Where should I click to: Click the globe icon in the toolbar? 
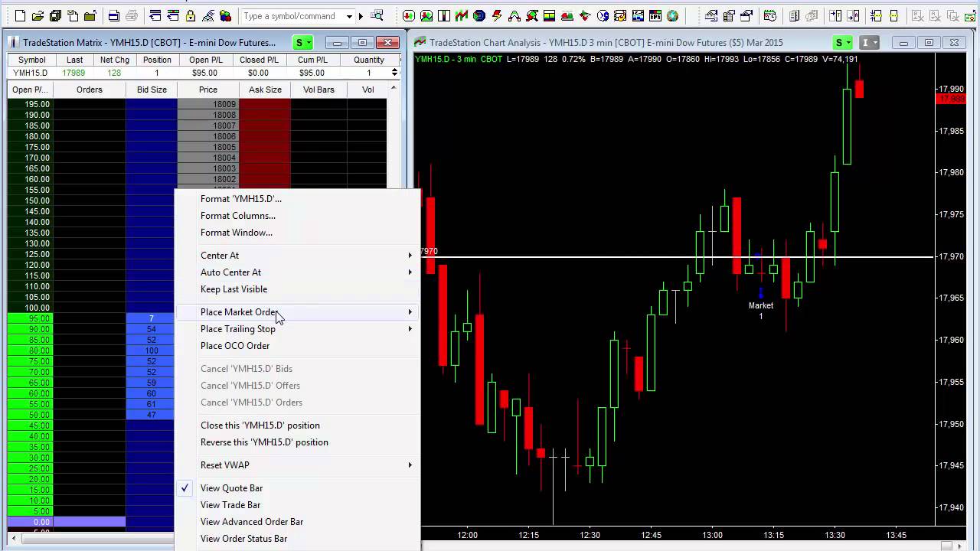click(x=672, y=16)
